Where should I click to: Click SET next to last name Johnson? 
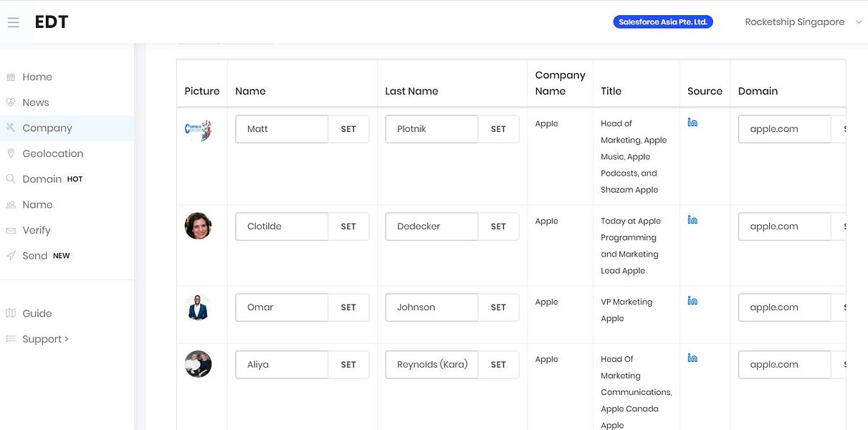(498, 307)
